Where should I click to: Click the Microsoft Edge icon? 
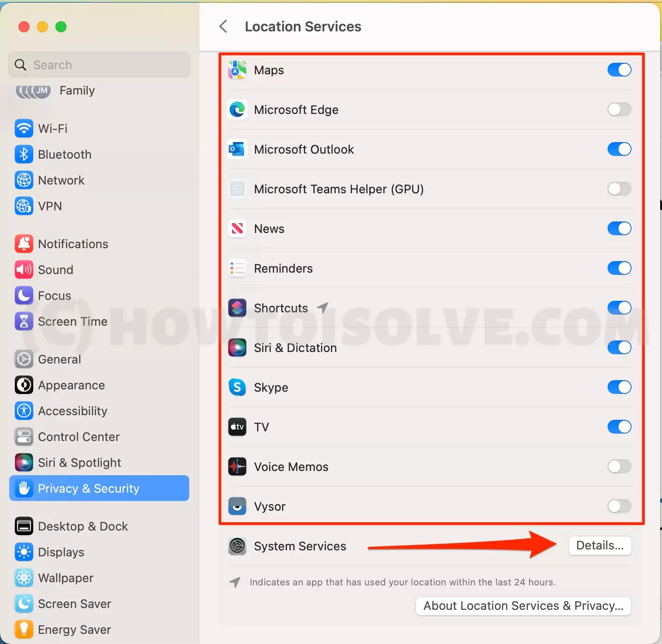pos(237,110)
